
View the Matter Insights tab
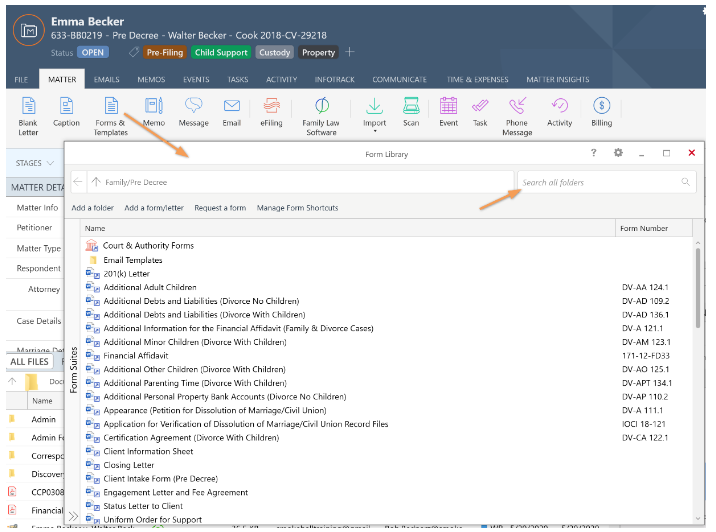coord(558,79)
